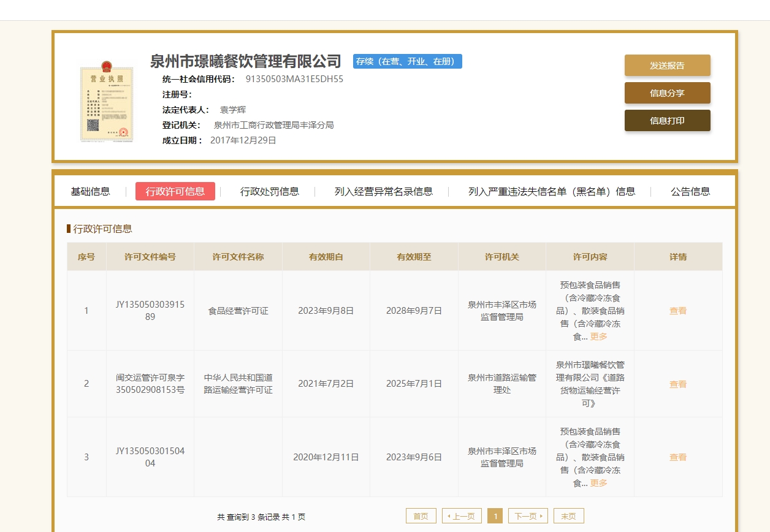Click authority cell 泉州市道路运输管理处
The width and height of the screenshot is (770, 532).
(502, 384)
